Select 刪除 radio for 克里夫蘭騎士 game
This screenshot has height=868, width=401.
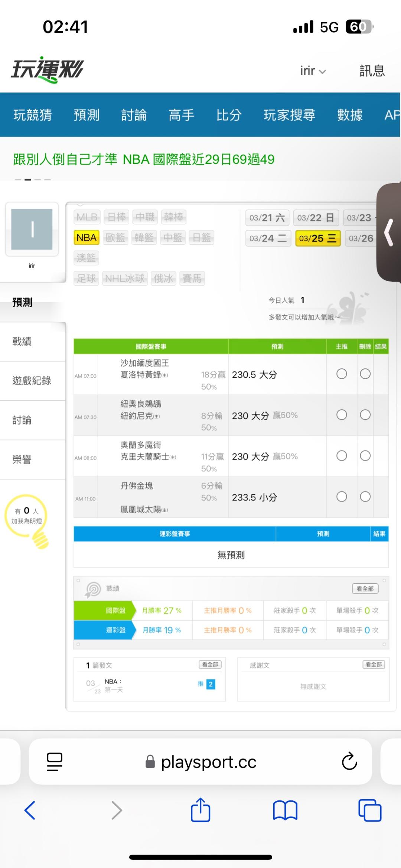(365, 456)
